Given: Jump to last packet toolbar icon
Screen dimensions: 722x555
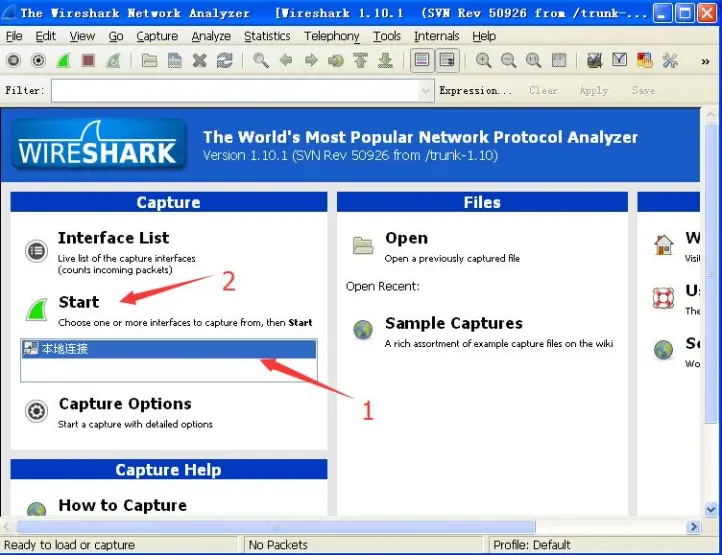Looking at the screenshot, I should (x=385, y=60).
